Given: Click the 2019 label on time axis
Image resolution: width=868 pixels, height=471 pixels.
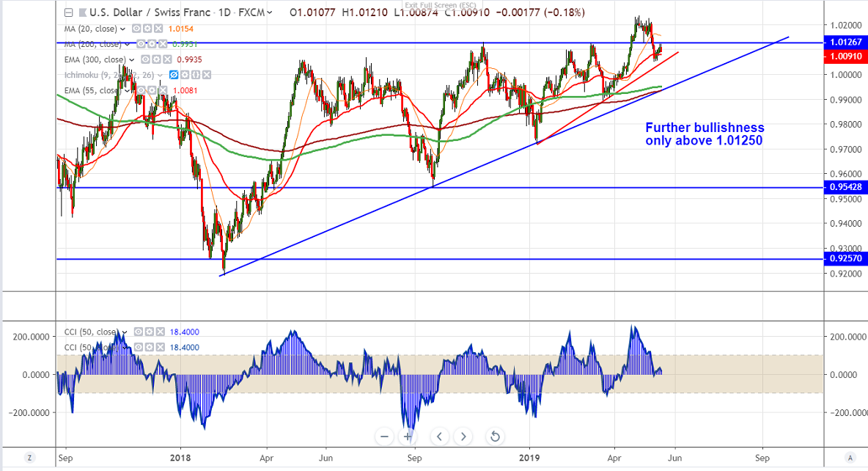Looking at the screenshot, I should point(530,458).
